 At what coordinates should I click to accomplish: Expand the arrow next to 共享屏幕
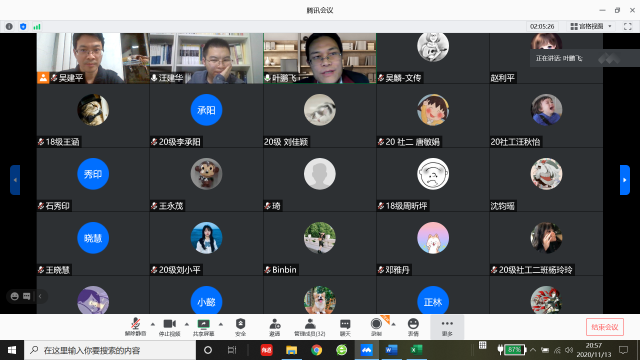[x=220, y=324]
